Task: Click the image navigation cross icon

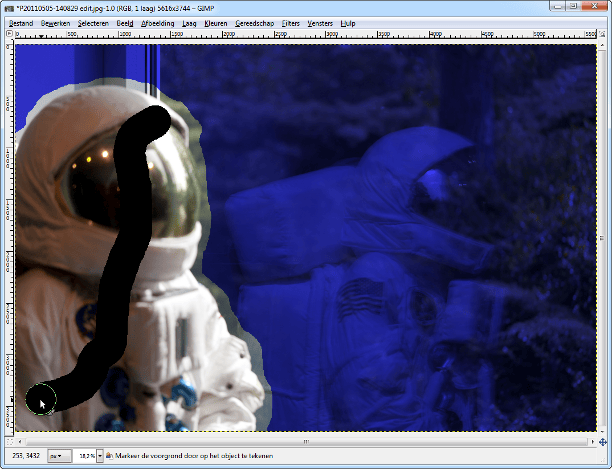Action: click(603, 442)
